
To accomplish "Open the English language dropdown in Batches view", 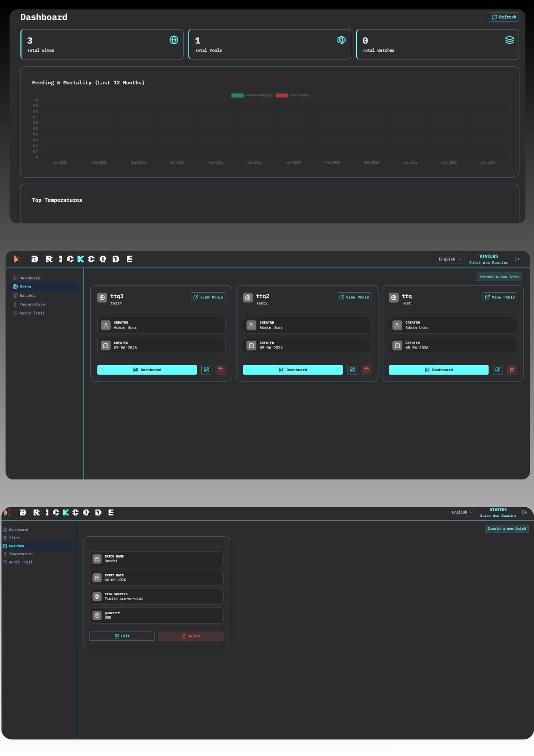I will [x=462, y=512].
